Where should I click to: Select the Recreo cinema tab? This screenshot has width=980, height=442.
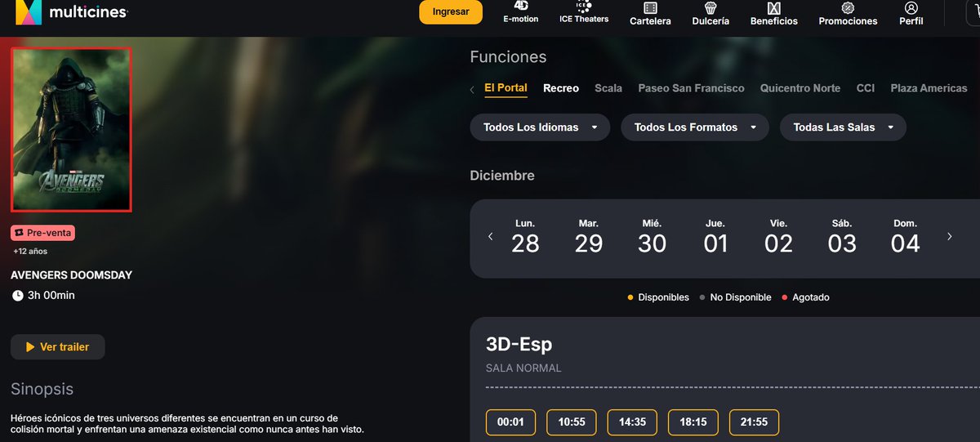coord(561,88)
